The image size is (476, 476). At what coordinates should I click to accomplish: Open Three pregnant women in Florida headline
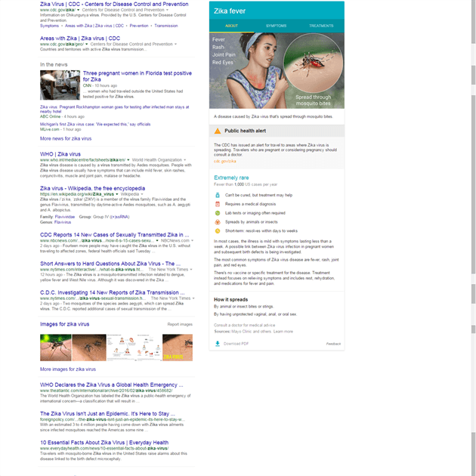pos(138,76)
